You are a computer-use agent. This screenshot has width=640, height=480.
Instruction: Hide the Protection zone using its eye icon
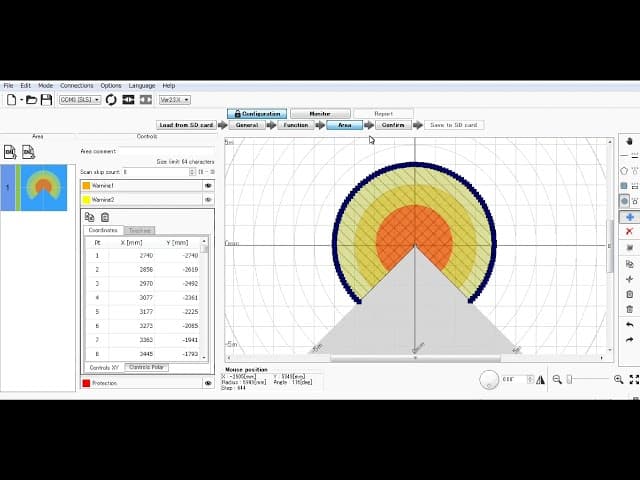pyautogui.click(x=208, y=383)
